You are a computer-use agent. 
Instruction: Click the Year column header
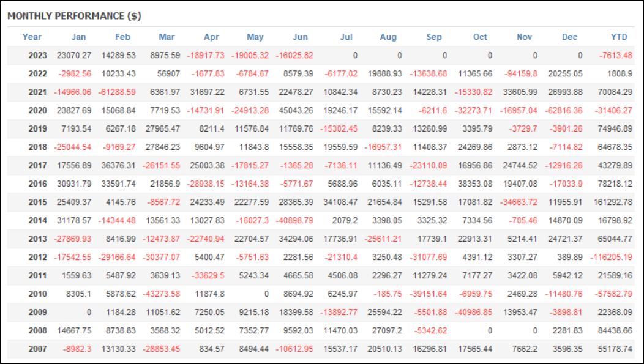click(32, 37)
